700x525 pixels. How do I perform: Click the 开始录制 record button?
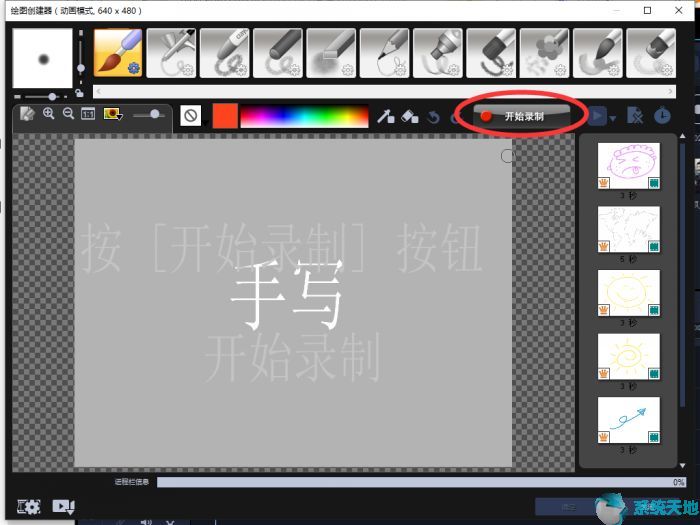coord(521,116)
